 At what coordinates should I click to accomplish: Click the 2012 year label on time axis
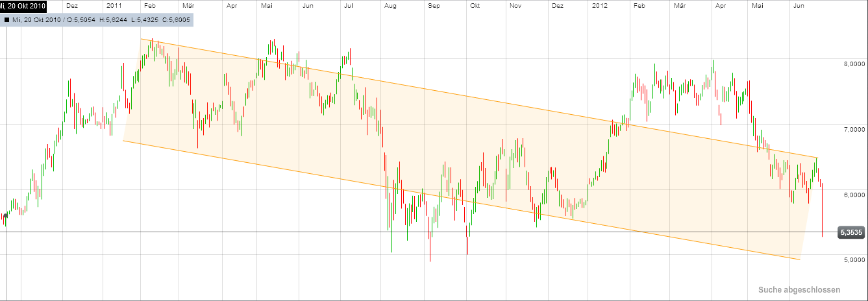[601, 5]
